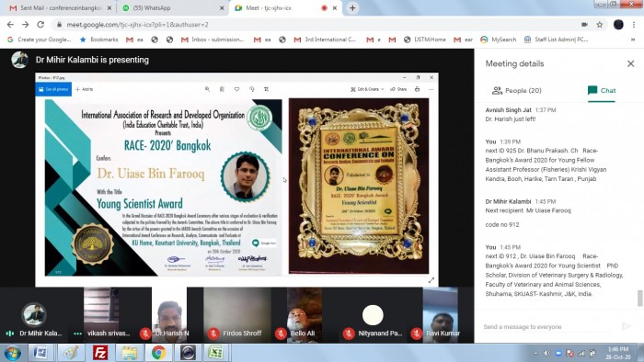Click Bello Ali's muted microphone indicator
The height and width of the screenshot is (362, 644).
click(281, 334)
